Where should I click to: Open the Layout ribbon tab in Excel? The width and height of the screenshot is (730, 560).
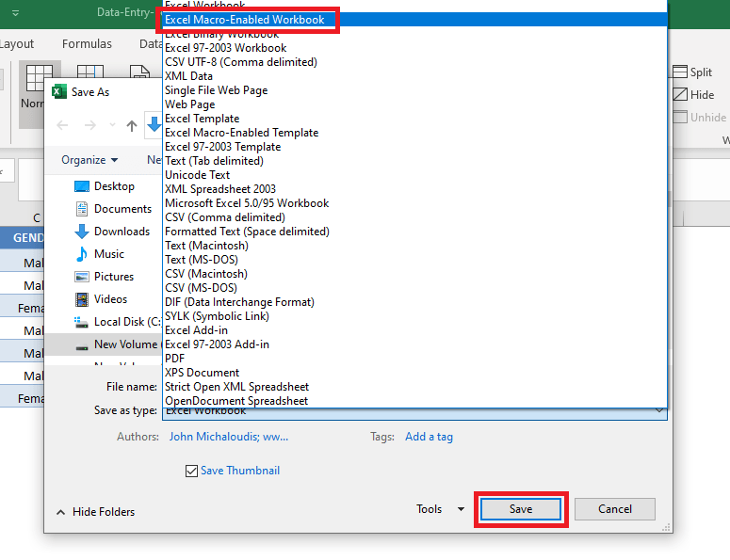pyautogui.click(x=17, y=43)
